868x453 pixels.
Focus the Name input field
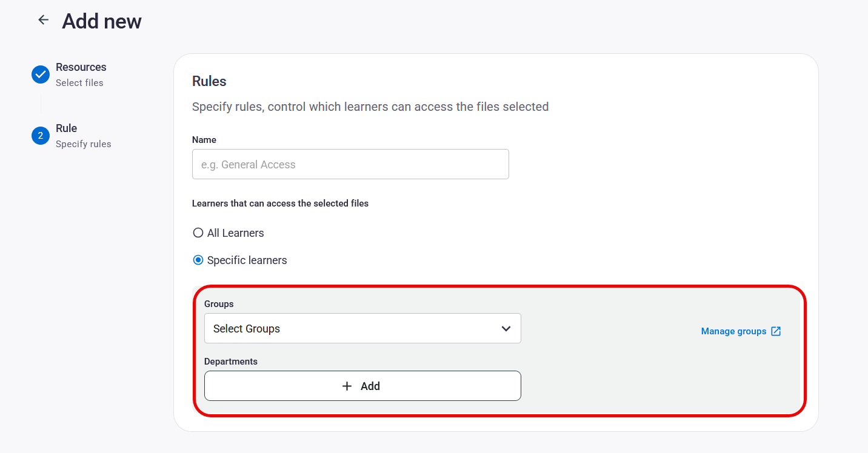click(350, 164)
